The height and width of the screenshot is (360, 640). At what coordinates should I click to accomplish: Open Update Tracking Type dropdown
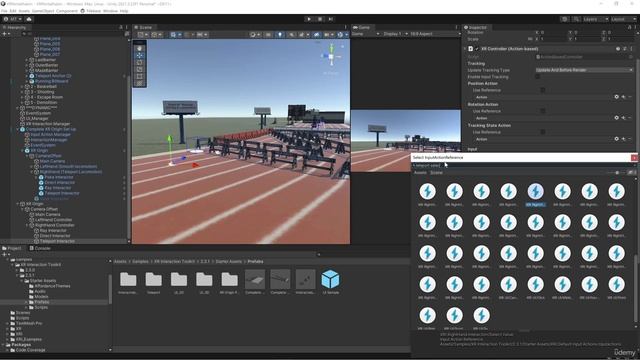pyautogui.click(x=584, y=70)
